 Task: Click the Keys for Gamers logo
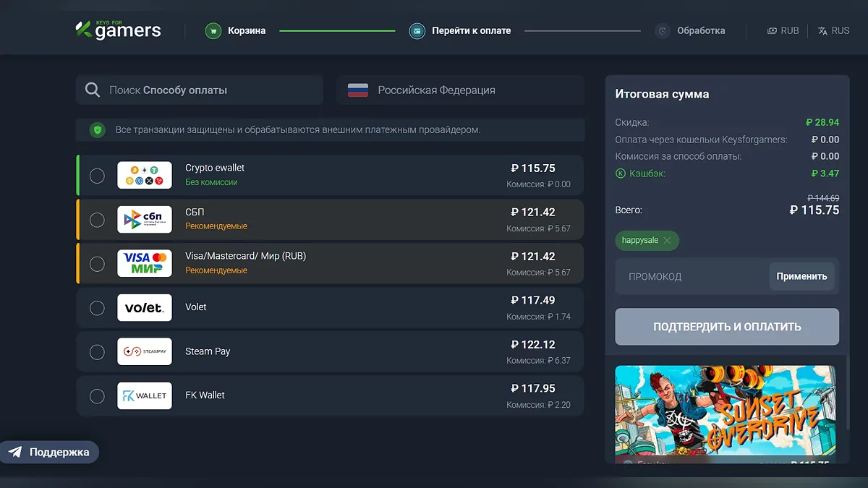click(x=119, y=30)
